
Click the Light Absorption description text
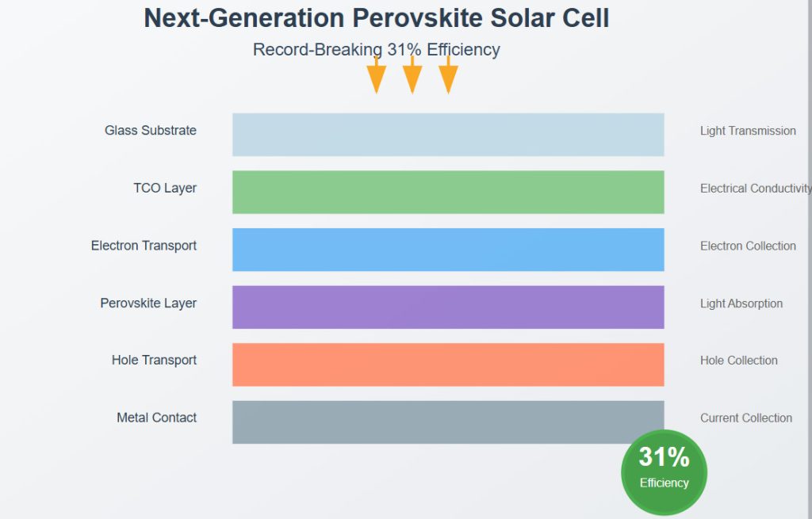(x=741, y=303)
